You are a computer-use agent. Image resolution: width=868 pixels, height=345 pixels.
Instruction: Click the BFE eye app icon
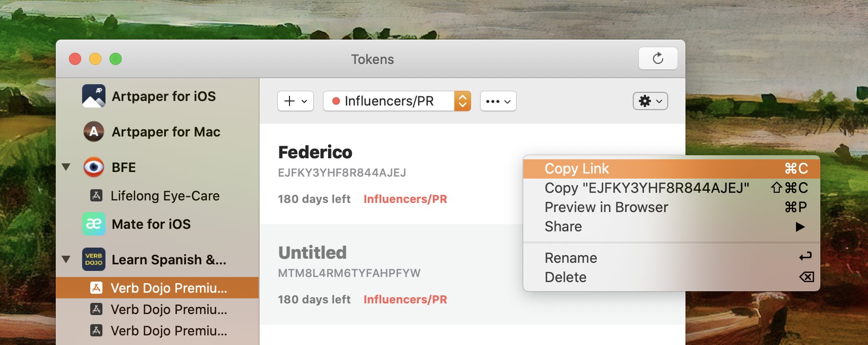[x=94, y=167]
